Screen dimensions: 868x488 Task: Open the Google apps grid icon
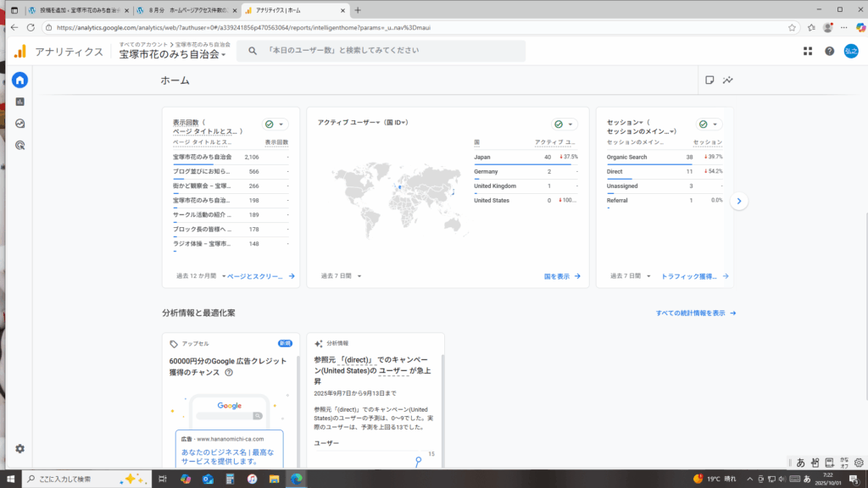point(807,52)
